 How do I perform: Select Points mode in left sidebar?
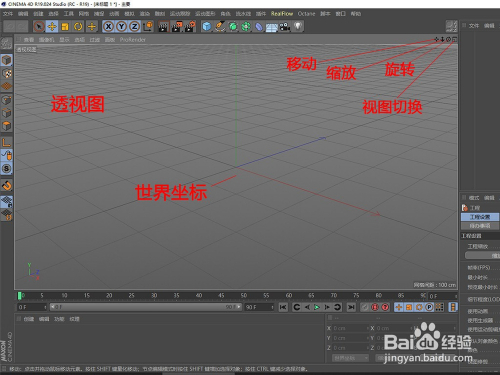(6, 100)
